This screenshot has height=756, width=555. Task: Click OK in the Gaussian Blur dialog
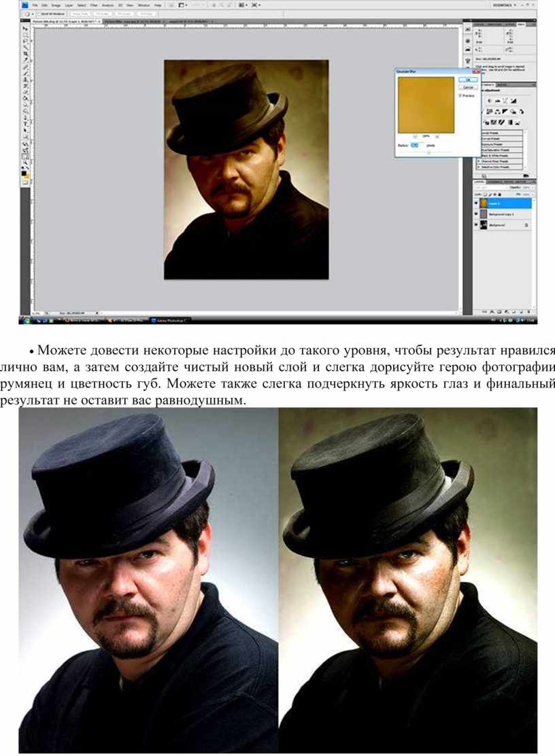[x=467, y=80]
